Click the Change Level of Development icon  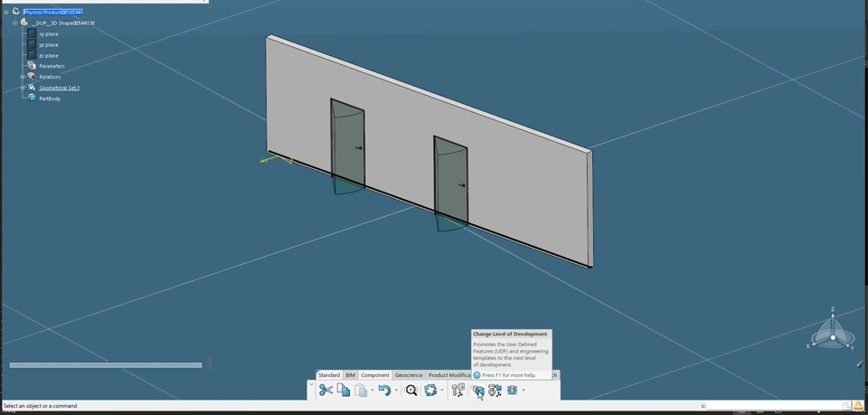coord(477,390)
